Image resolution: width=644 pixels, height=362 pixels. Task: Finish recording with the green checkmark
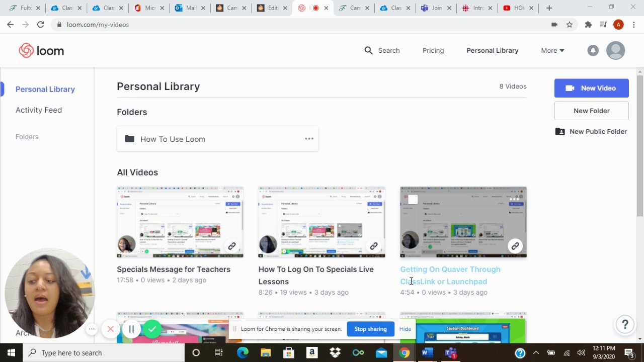(152, 329)
